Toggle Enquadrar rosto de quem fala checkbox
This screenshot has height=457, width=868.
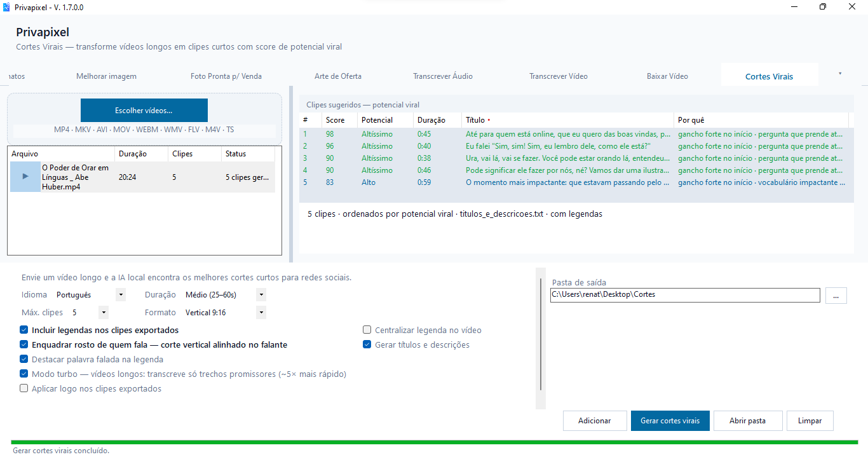(24, 344)
